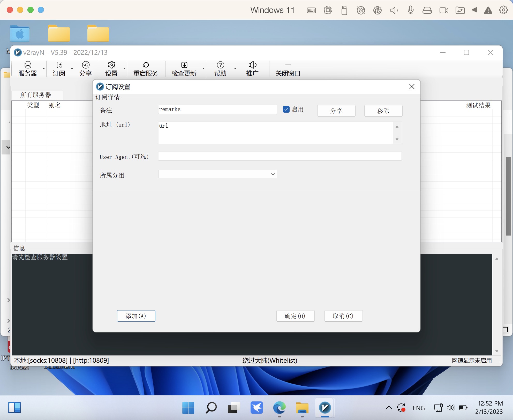The width and height of the screenshot is (513, 420).
Task: Uncheck the 启用 enable checkbox
Action: 286,109
